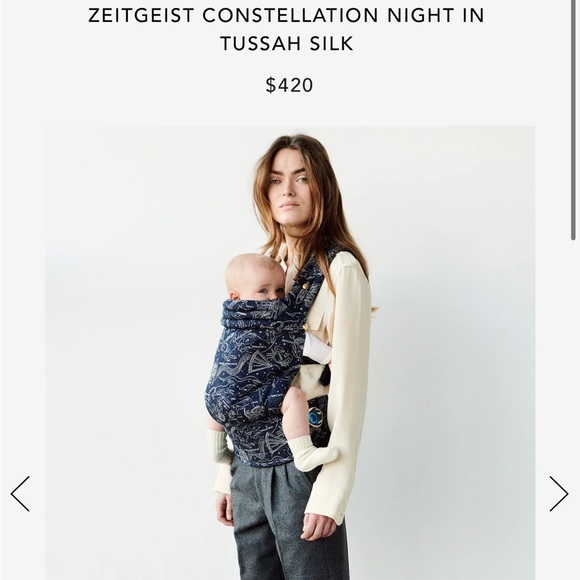Image resolution: width=580 pixels, height=580 pixels.
Task: Advance to the next product image
Action: tap(559, 493)
